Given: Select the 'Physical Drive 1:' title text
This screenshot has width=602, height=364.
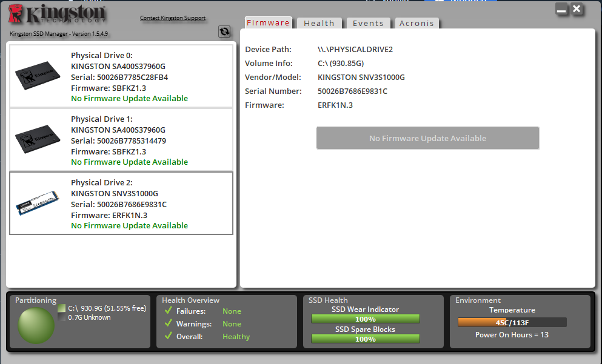Looking at the screenshot, I should click(x=102, y=119).
